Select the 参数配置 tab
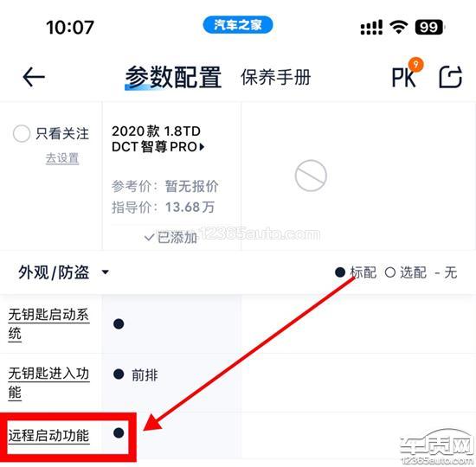476x467 pixels. (173, 77)
